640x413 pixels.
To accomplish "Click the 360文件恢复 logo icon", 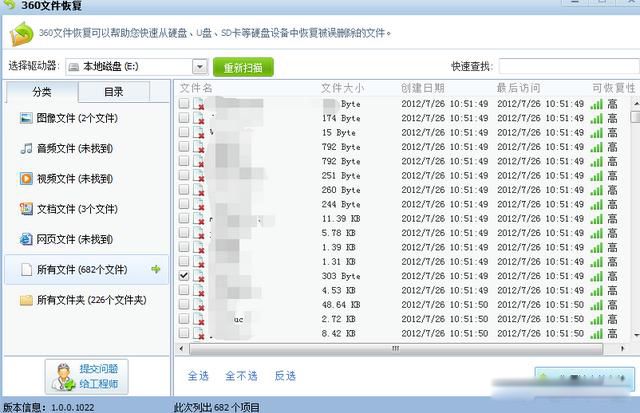I will pyautogui.click(x=22, y=34).
